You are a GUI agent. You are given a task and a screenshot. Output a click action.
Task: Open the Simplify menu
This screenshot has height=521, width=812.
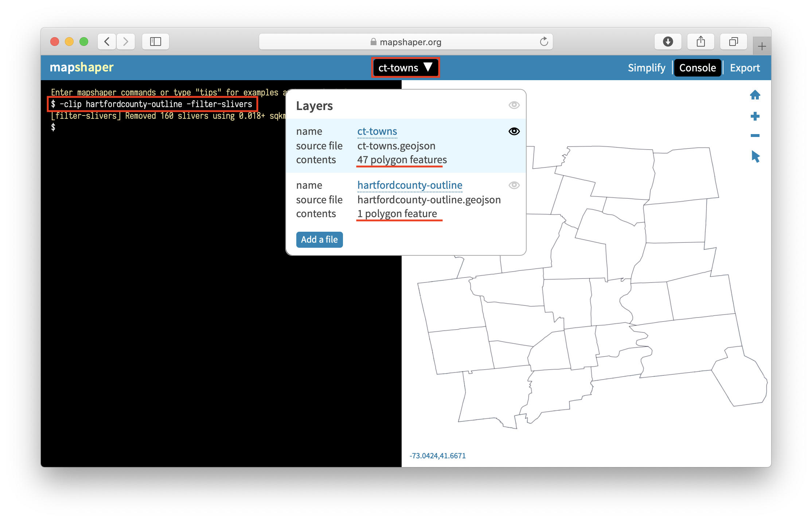[647, 68]
